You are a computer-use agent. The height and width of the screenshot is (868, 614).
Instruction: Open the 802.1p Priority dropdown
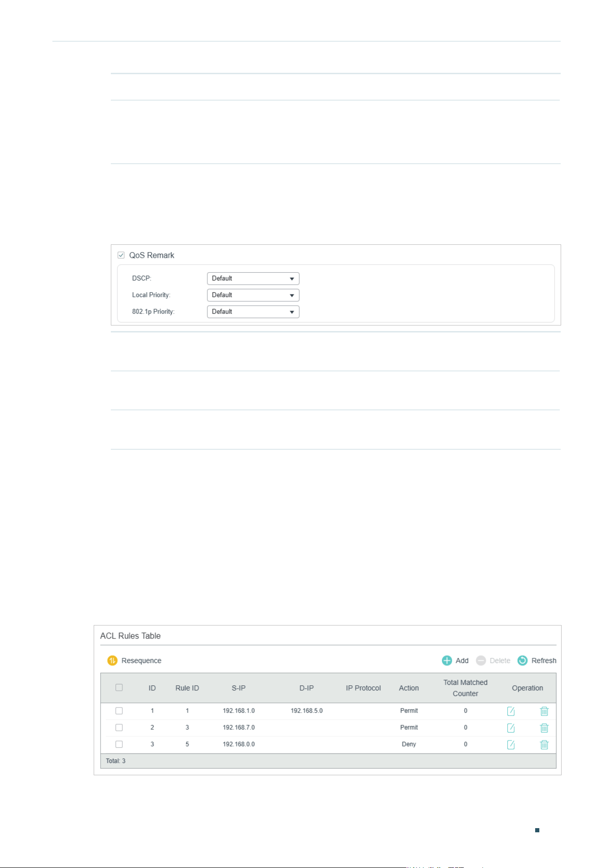253,312
